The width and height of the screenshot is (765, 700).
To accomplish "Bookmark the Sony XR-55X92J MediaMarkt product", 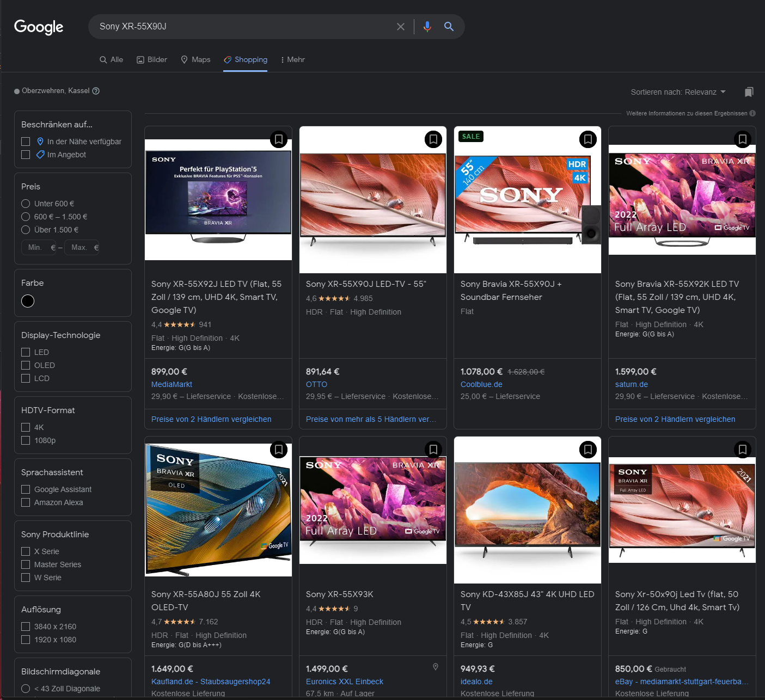I will (279, 139).
